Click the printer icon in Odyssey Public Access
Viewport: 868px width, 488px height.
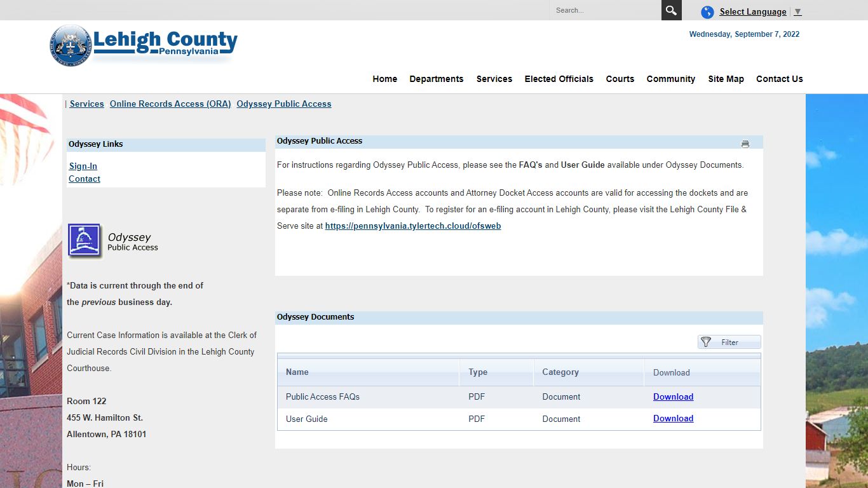tap(745, 144)
